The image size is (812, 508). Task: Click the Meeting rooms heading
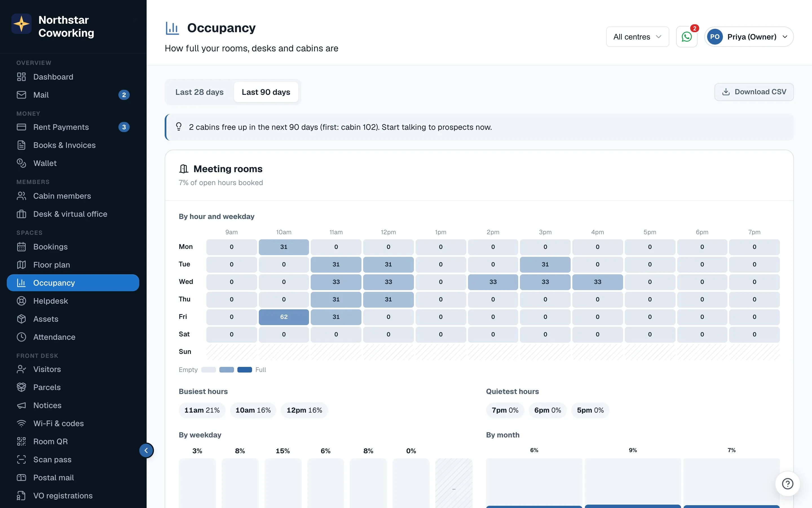(228, 169)
